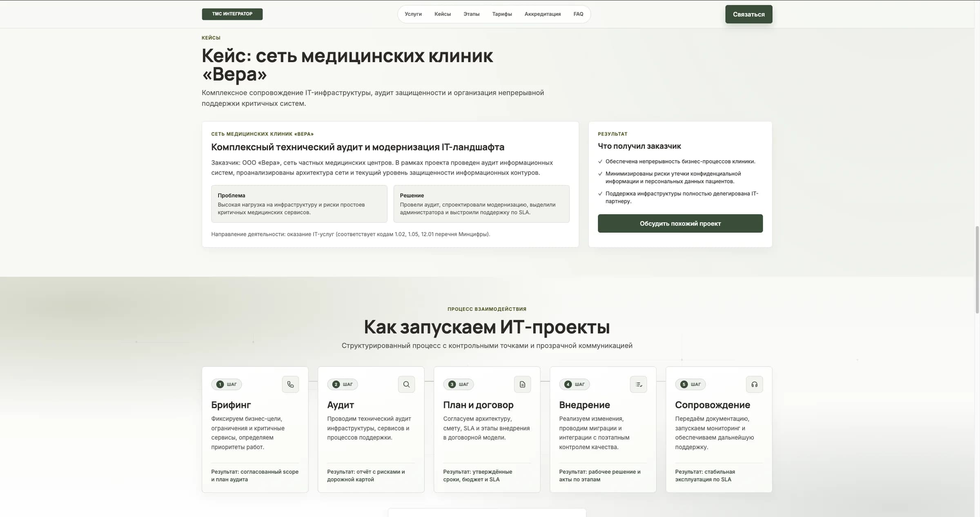Click 'Обсудить похожий проект' button

(680, 224)
